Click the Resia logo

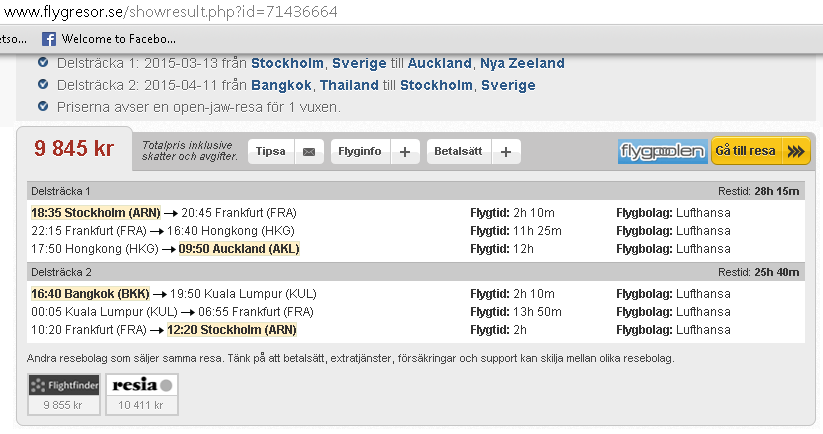(x=142, y=384)
